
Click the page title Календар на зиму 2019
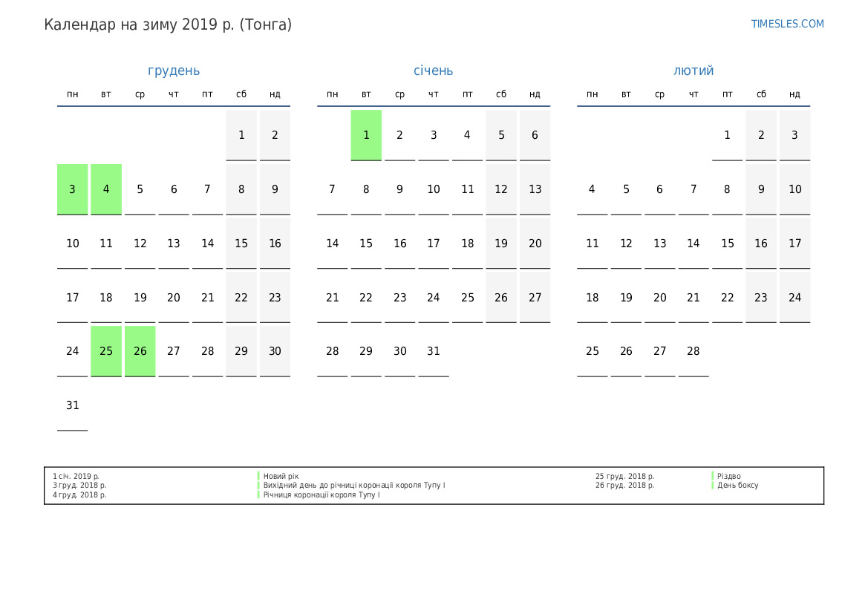[x=168, y=25]
